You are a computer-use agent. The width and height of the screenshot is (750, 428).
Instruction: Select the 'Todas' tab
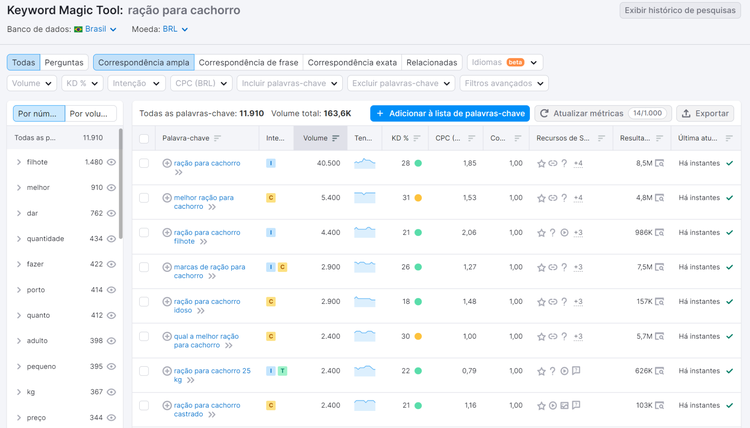(23, 63)
